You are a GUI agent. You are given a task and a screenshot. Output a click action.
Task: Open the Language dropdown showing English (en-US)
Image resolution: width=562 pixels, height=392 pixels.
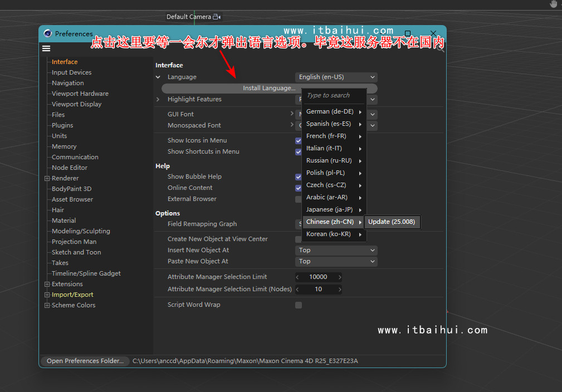pyautogui.click(x=336, y=77)
